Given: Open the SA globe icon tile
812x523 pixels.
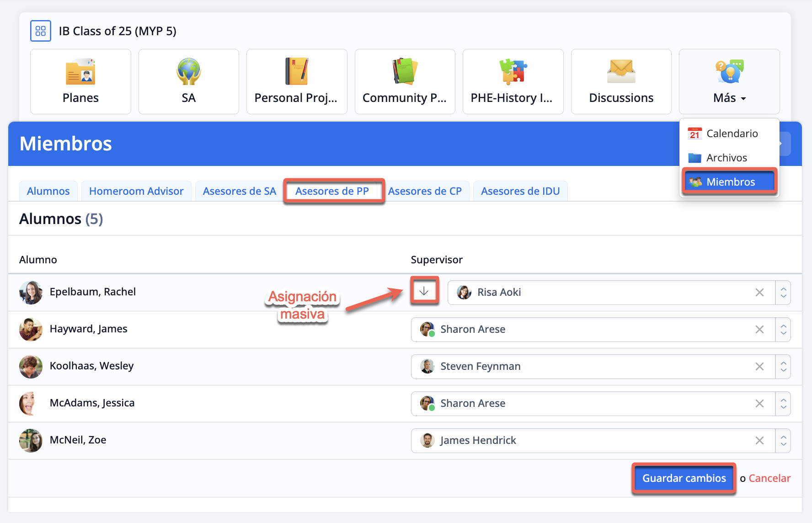Looking at the screenshot, I should coord(188,72).
